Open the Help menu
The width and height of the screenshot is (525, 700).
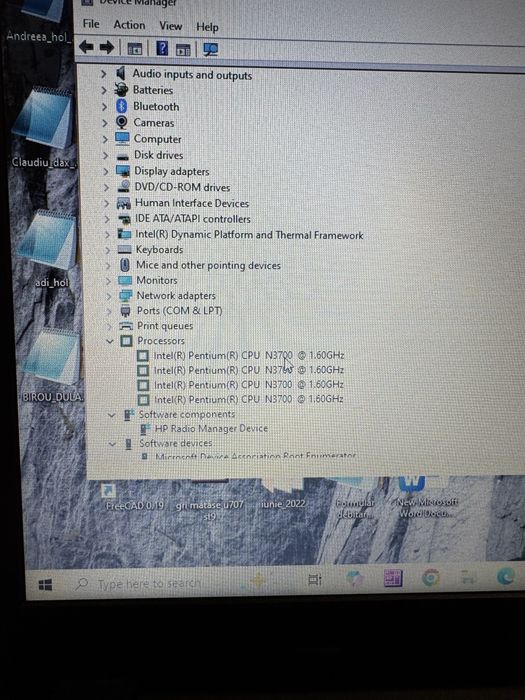click(207, 27)
